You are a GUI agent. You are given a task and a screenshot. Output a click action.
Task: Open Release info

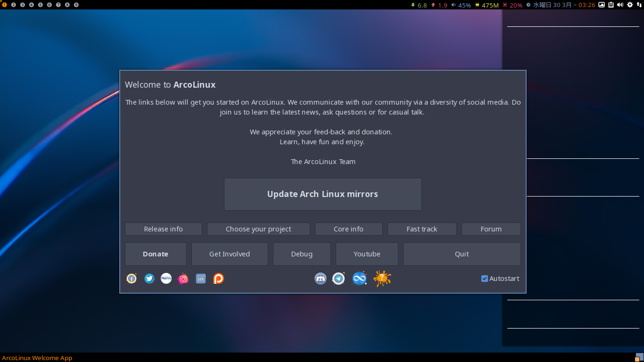pos(164,229)
